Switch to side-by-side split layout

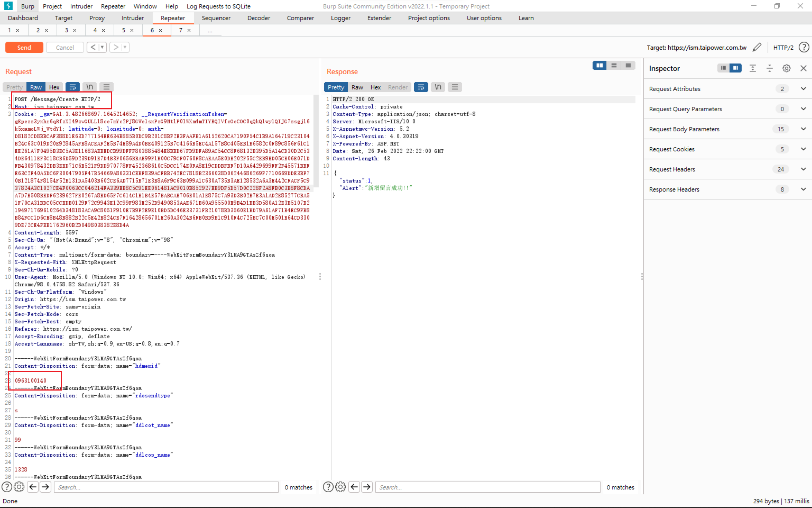point(600,65)
